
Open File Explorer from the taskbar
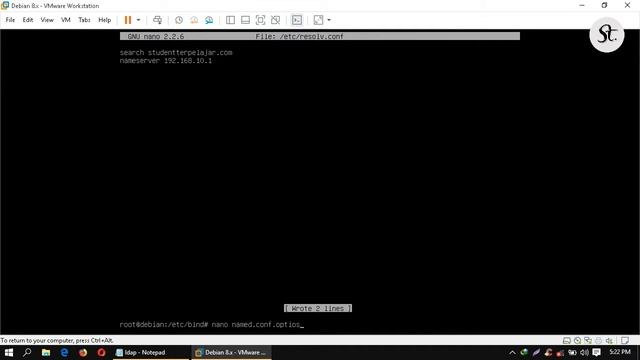point(46,352)
